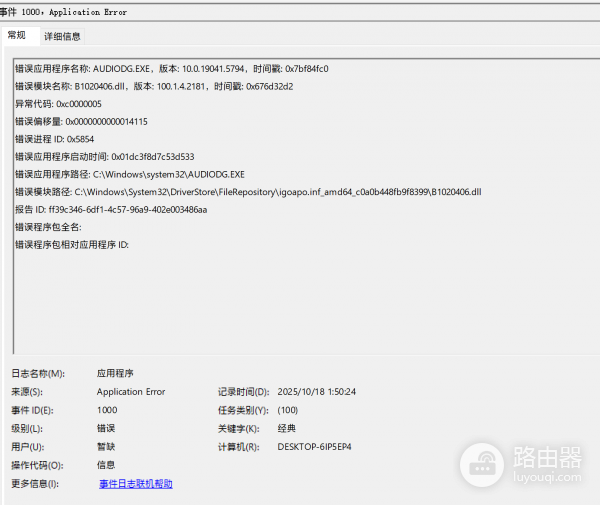Click the 日志名称 value 应用程序
Image resolution: width=600 pixels, height=505 pixels.
[x=115, y=373]
